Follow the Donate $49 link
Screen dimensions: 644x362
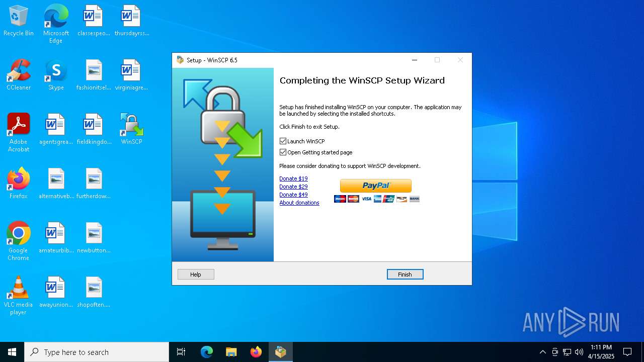point(293,195)
